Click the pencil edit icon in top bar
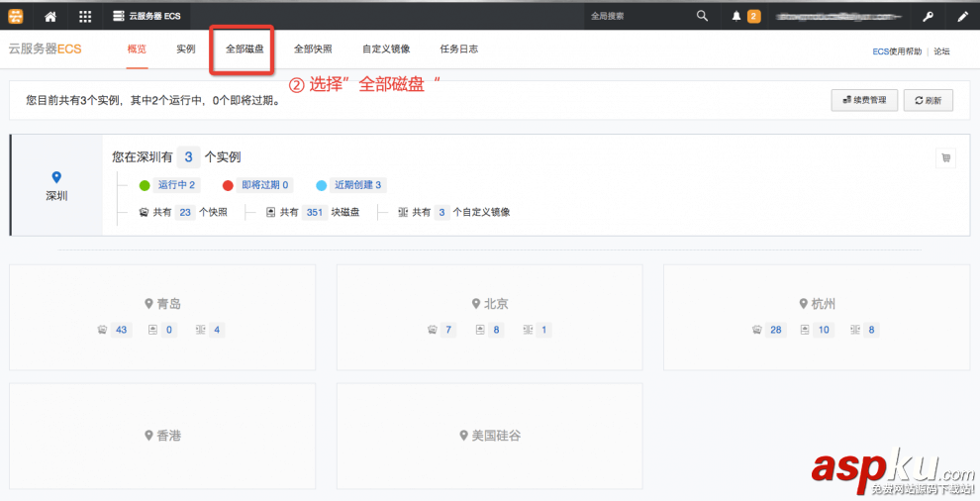This screenshot has width=980, height=501. [x=962, y=16]
